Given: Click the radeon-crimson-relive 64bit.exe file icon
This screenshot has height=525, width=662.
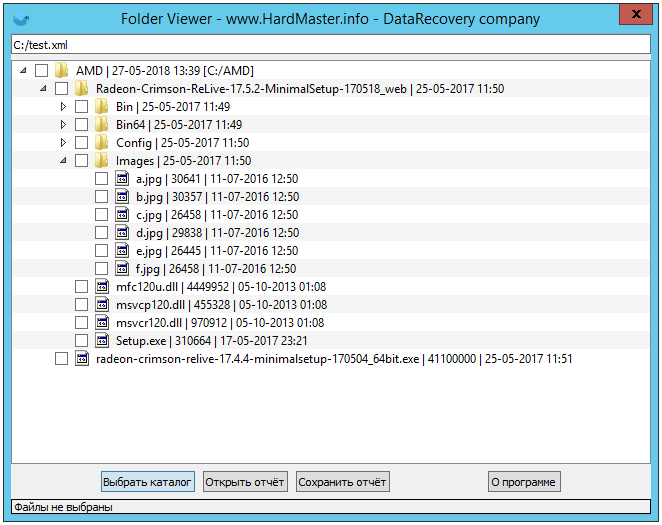Looking at the screenshot, I should click(x=82, y=359).
